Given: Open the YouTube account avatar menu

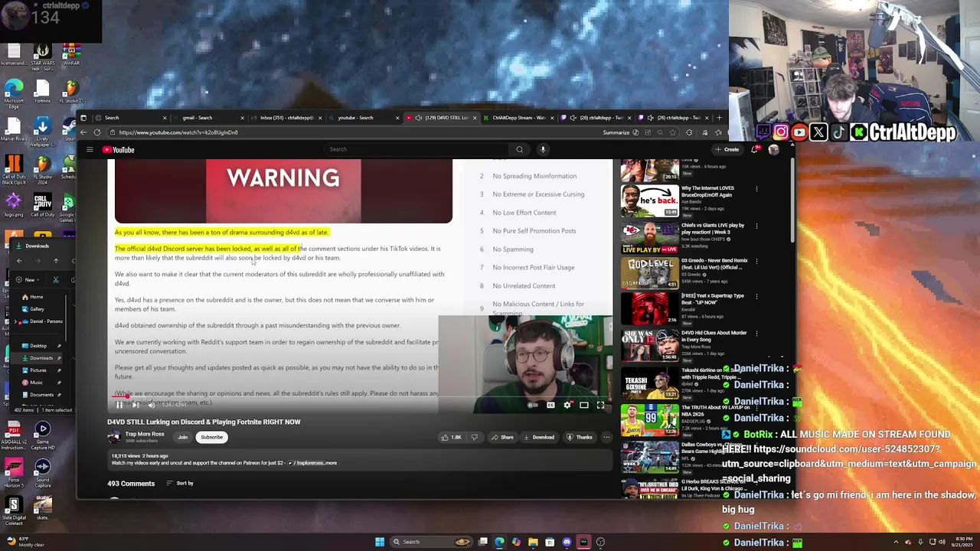Looking at the screenshot, I should (774, 150).
